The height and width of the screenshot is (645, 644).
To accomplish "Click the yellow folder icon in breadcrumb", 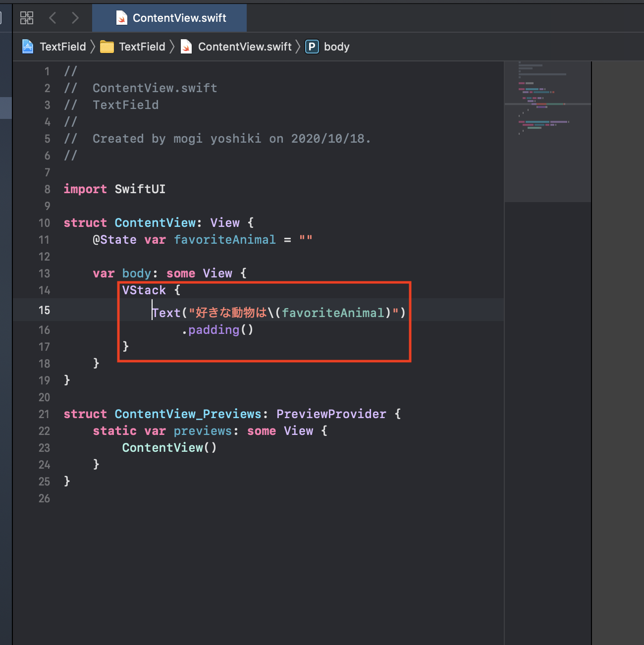I will click(107, 47).
